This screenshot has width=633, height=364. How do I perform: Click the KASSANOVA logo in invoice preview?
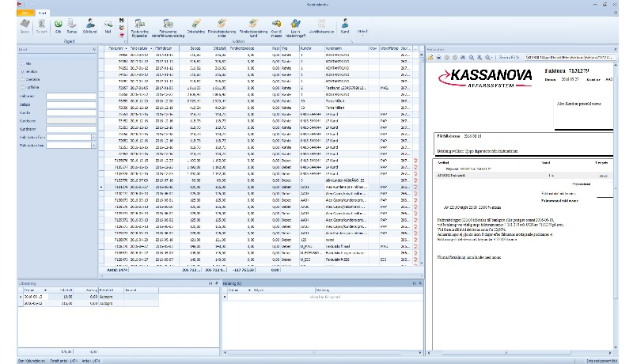[x=485, y=77]
